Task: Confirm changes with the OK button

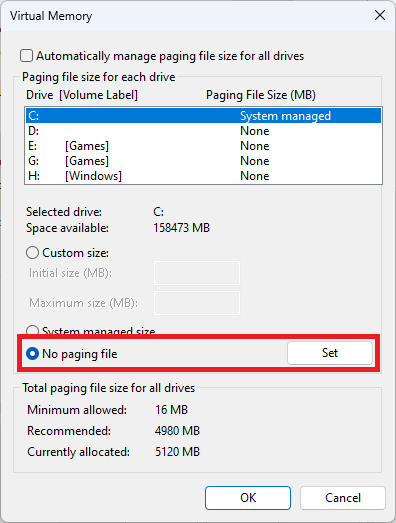Action: (x=248, y=498)
